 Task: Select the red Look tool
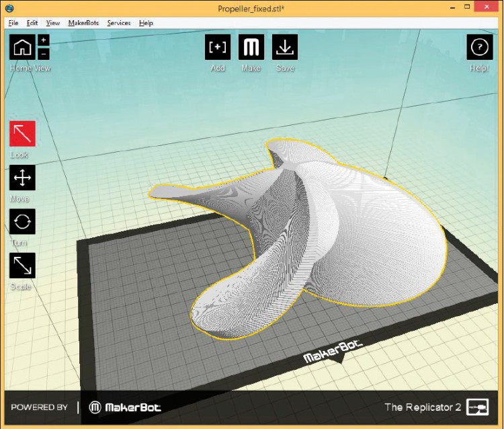[22, 134]
